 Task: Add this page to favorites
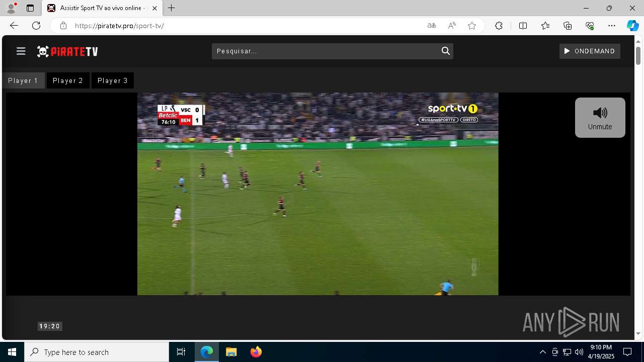pos(472,26)
